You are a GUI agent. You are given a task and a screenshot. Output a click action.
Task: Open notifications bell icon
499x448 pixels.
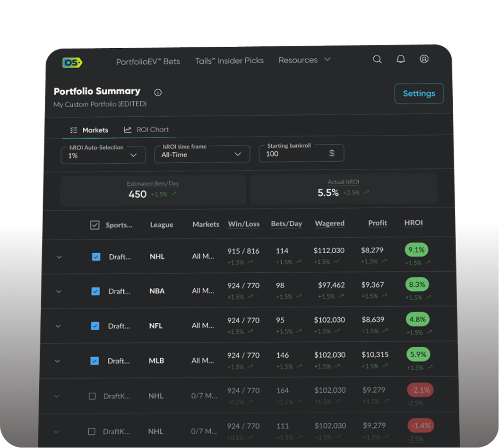click(x=401, y=59)
